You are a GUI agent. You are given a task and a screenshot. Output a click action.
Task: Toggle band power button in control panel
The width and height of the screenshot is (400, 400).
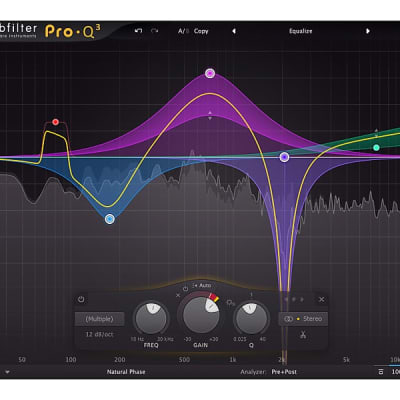tap(81, 299)
